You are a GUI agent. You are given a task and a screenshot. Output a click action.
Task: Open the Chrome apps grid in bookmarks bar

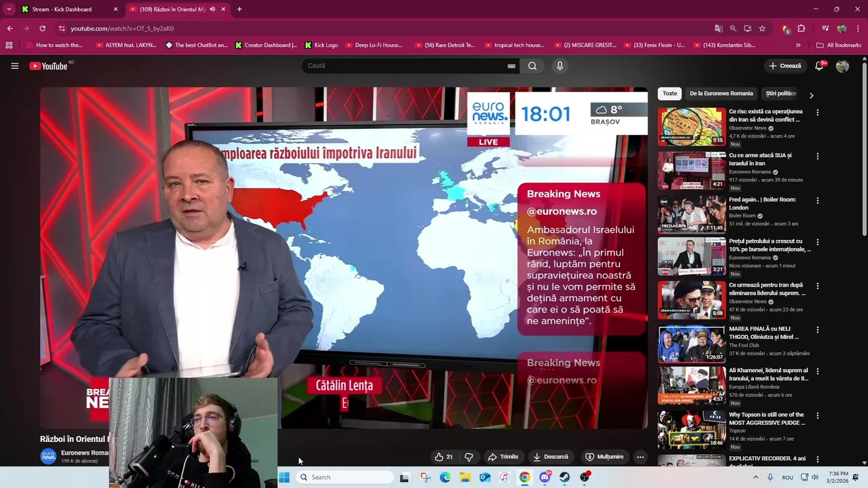[x=9, y=45]
